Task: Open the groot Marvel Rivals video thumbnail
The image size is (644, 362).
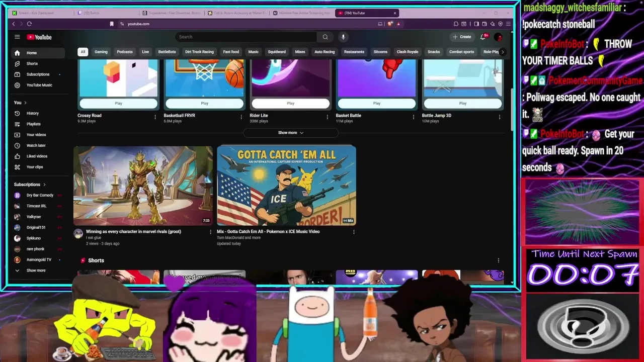Action: pos(143,186)
